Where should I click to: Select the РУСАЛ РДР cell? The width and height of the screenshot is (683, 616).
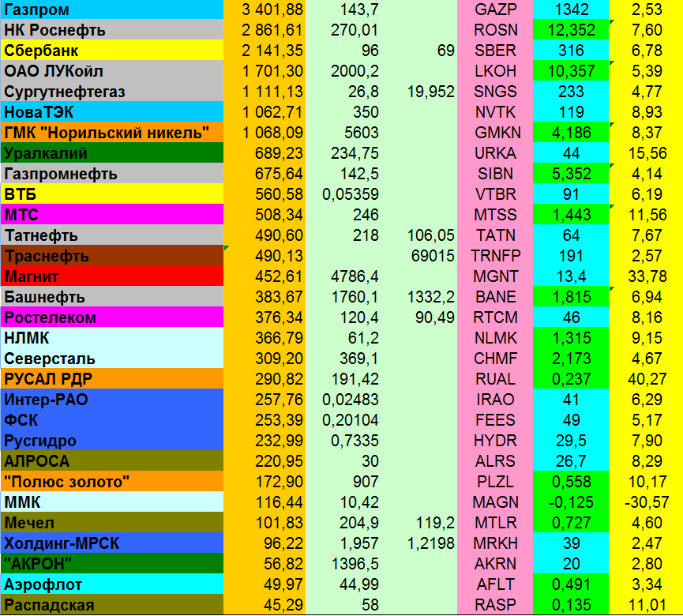[x=112, y=379]
